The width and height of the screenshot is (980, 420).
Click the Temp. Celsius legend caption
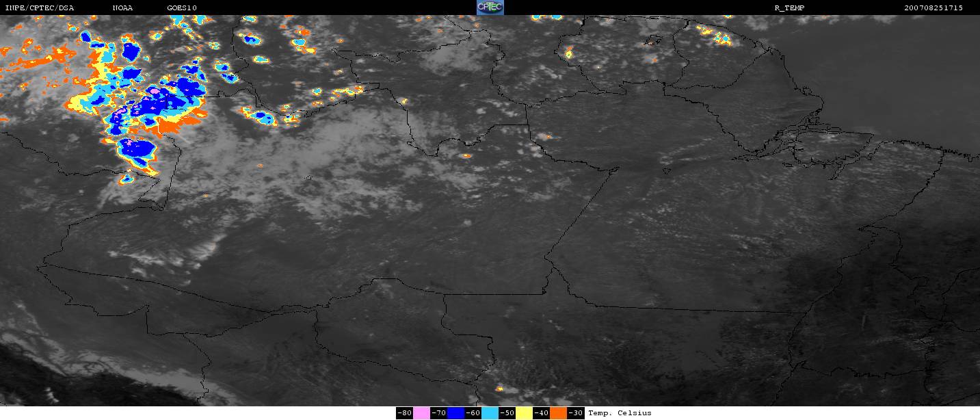click(x=620, y=413)
